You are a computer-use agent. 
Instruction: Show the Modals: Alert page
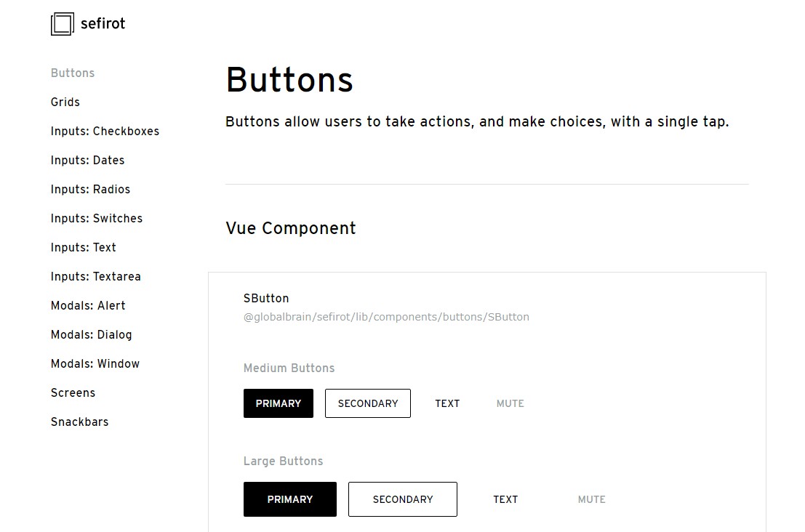pos(88,306)
